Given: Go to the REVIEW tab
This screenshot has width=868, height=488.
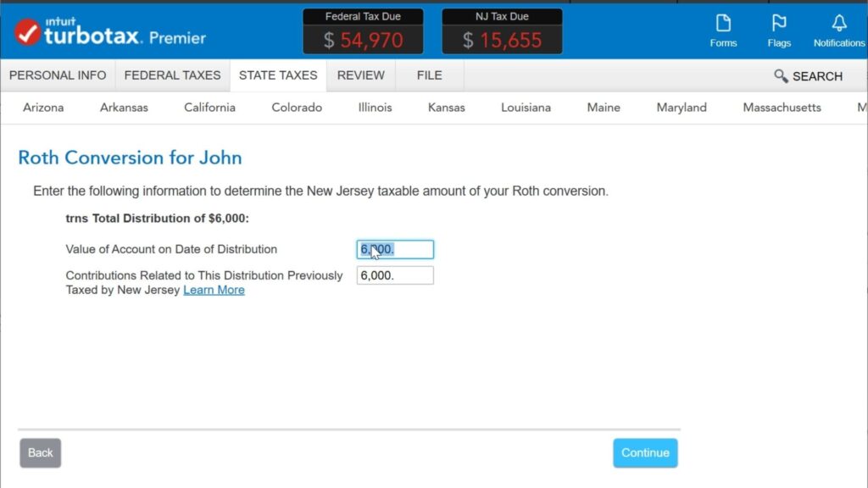Looking at the screenshot, I should click(361, 75).
